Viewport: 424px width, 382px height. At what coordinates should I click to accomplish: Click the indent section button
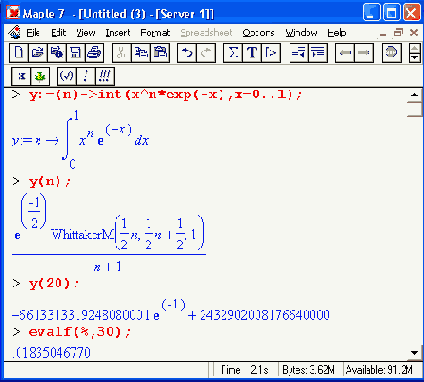coord(318,53)
